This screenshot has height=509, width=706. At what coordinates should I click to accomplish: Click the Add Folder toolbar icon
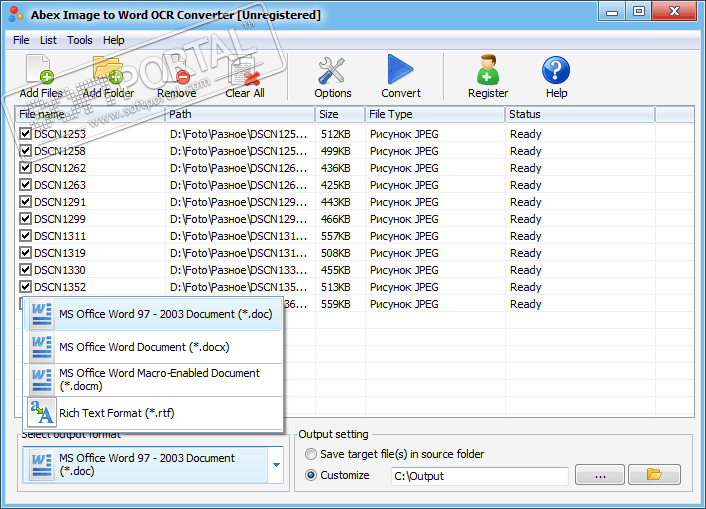pyautogui.click(x=108, y=69)
